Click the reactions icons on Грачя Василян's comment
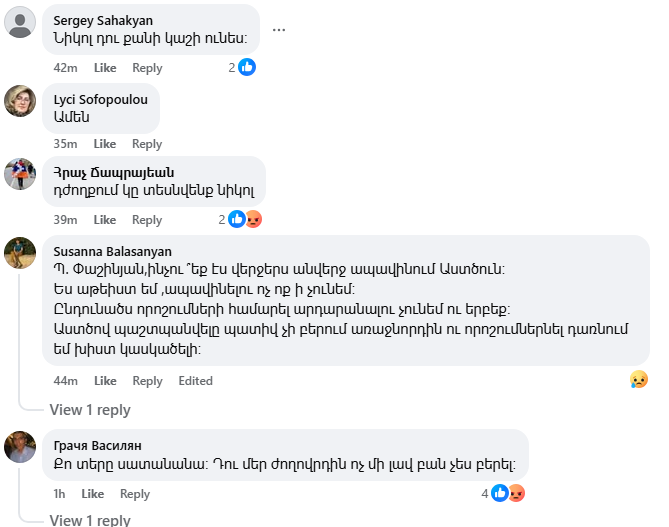Screen dimensions: 669x527 pos(509,493)
